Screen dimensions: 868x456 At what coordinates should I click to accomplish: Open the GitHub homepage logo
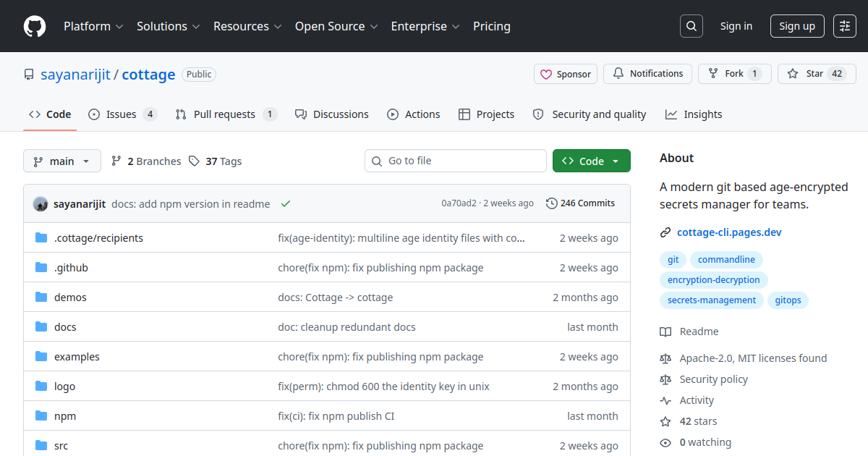[x=35, y=26]
